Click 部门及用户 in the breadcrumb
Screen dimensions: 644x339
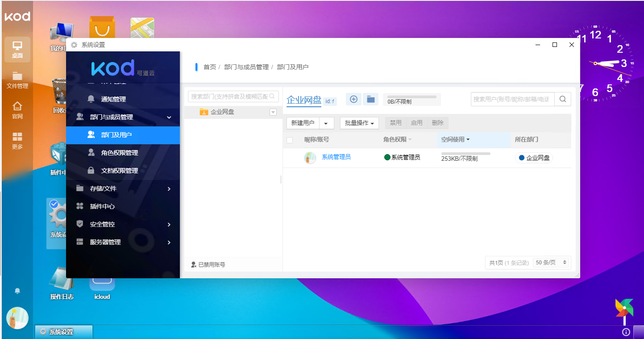pos(293,67)
